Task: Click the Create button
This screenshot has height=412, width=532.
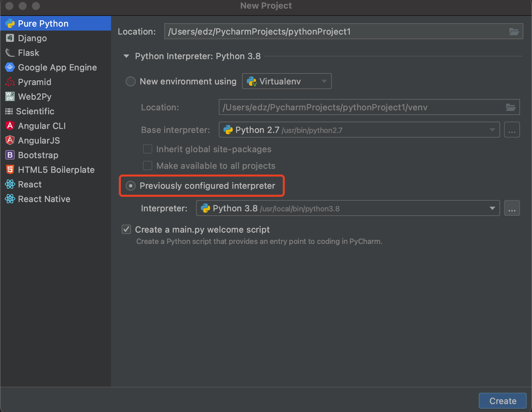Action: (502, 401)
